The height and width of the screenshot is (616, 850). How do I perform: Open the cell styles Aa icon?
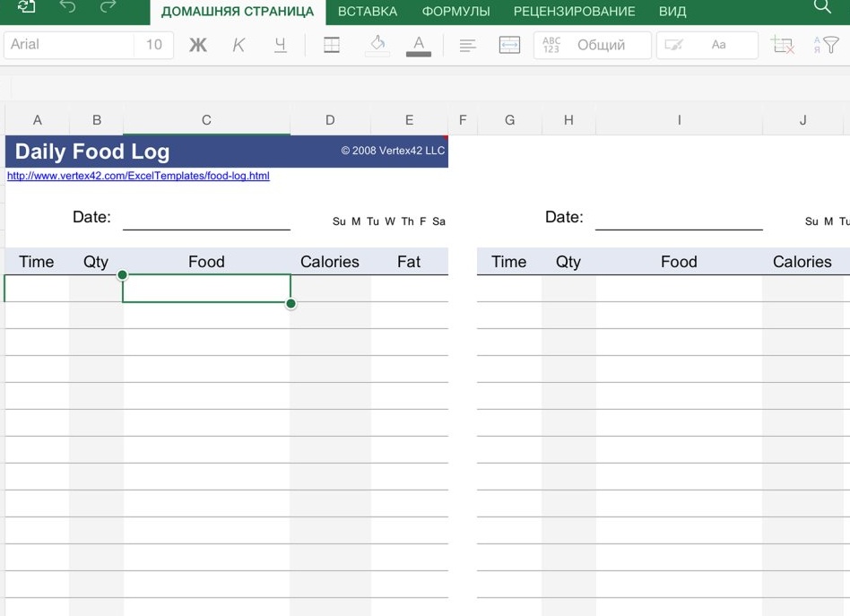pyautogui.click(x=718, y=45)
